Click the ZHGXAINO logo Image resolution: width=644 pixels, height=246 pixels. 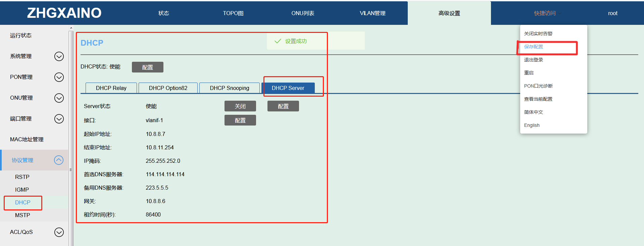click(x=64, y=13)
